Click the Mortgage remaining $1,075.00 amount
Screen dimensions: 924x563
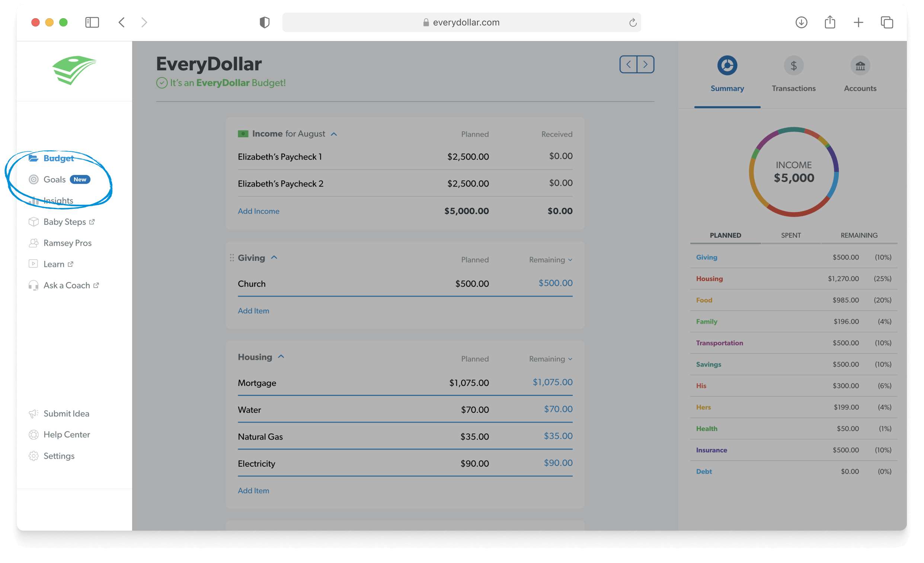[552, 382]
